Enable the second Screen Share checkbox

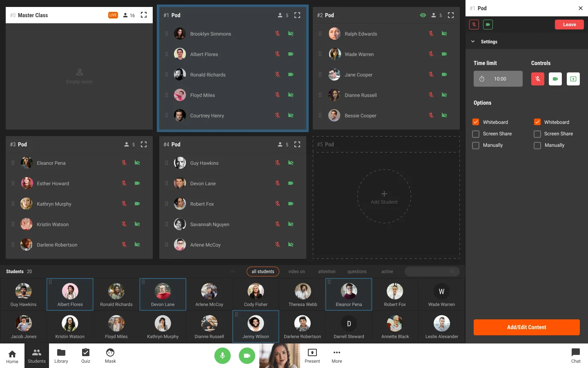pos(537,134)
